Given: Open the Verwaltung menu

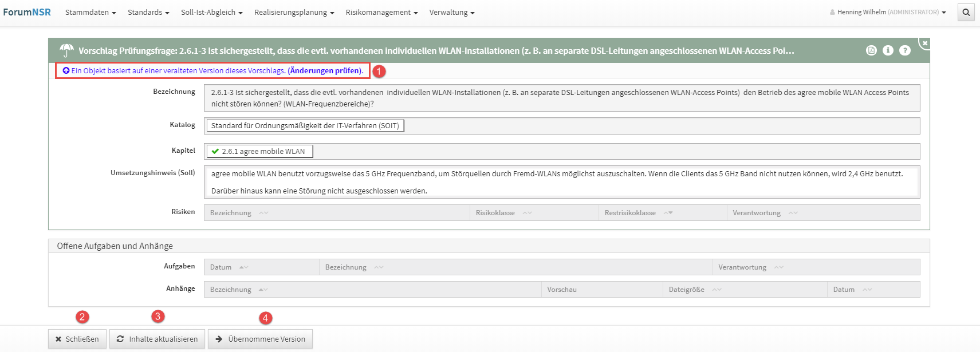Looking at the screenshot, I should coord(451,12).
